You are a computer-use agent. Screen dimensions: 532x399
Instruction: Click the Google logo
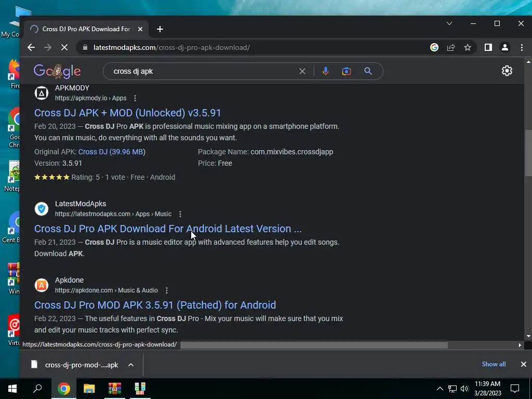(57, 71)
